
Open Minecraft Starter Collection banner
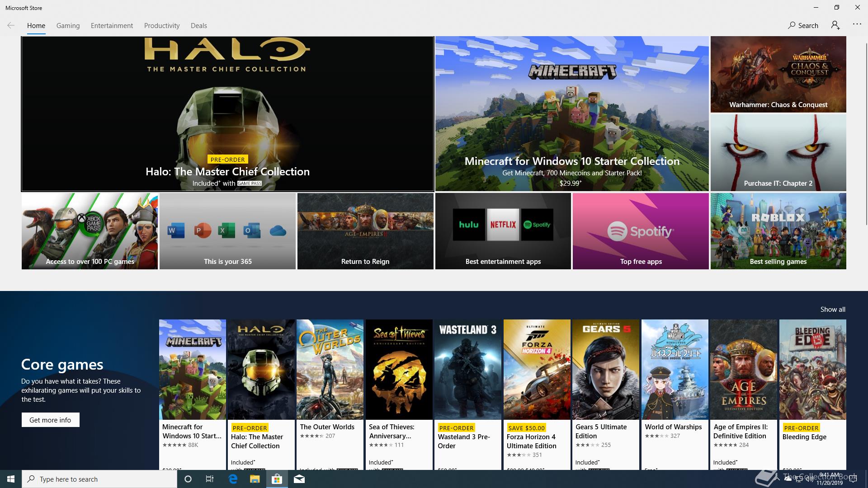[572, 114]
